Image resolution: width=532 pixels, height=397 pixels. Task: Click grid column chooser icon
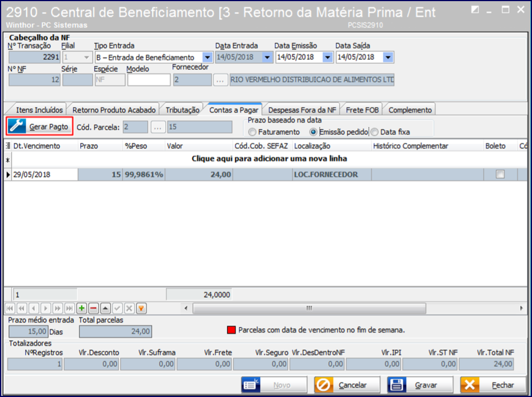8,146
